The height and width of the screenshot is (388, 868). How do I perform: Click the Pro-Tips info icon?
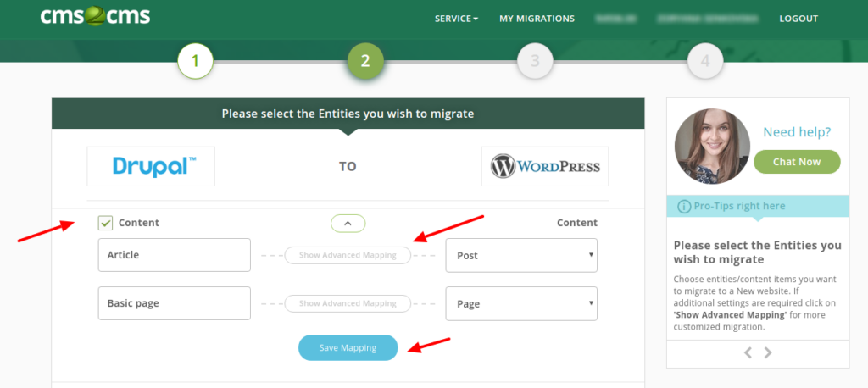pos(685,207)
